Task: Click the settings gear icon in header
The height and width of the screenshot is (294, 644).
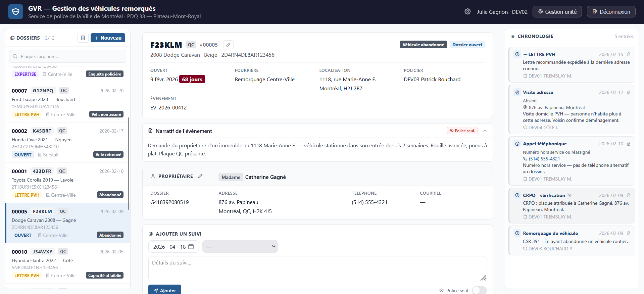Action: tap(467, 12)
